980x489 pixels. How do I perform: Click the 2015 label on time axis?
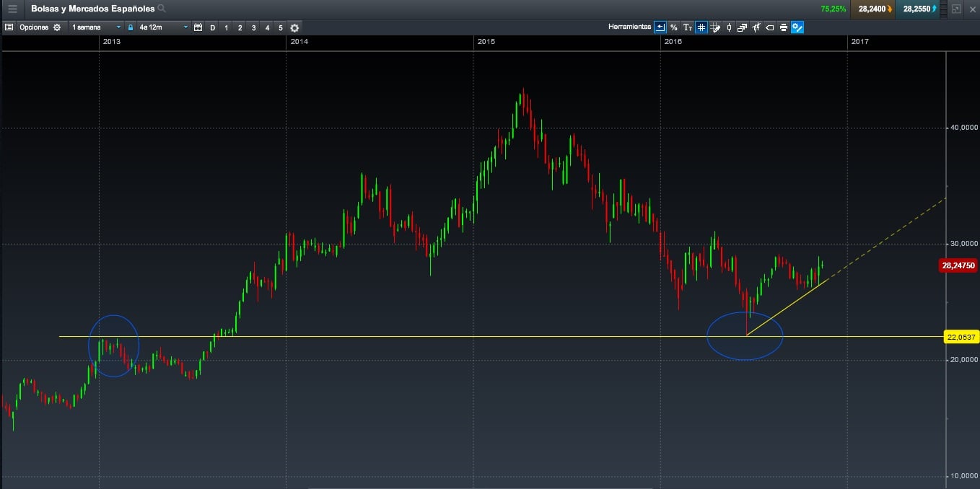pos(486,42)
